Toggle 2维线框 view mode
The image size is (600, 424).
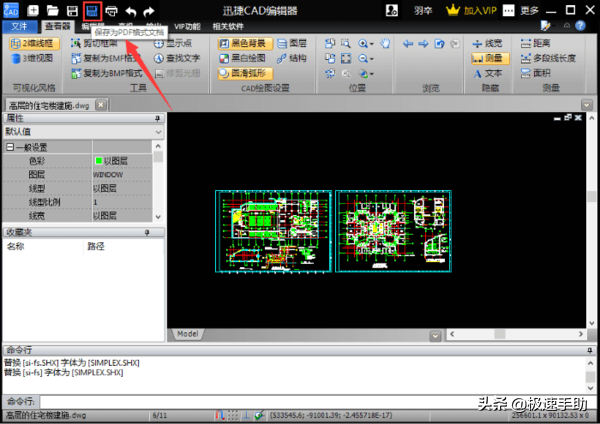coord(34,43)
